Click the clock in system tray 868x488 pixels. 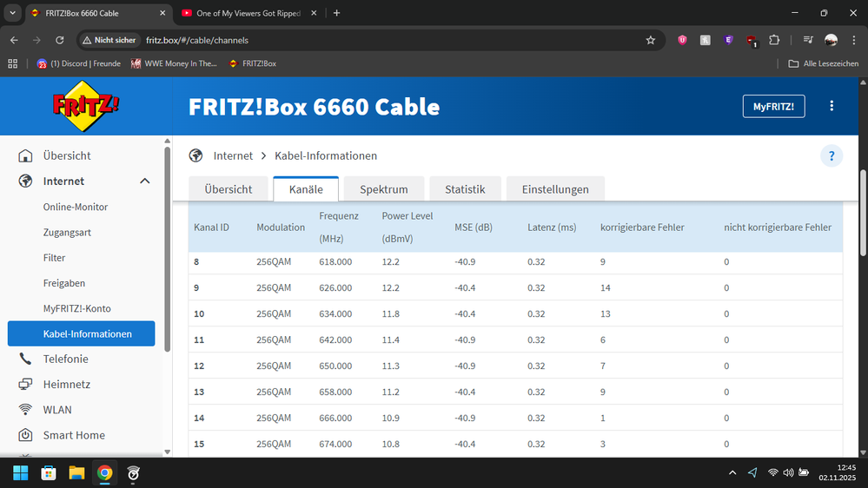pyautogui.click(x=837, y=472)
